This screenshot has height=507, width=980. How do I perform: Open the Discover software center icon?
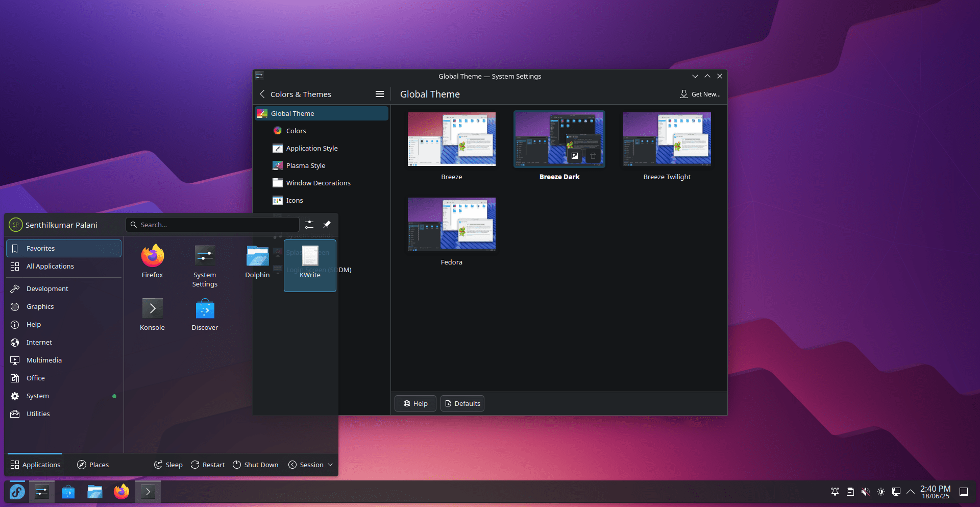[205, 313]
